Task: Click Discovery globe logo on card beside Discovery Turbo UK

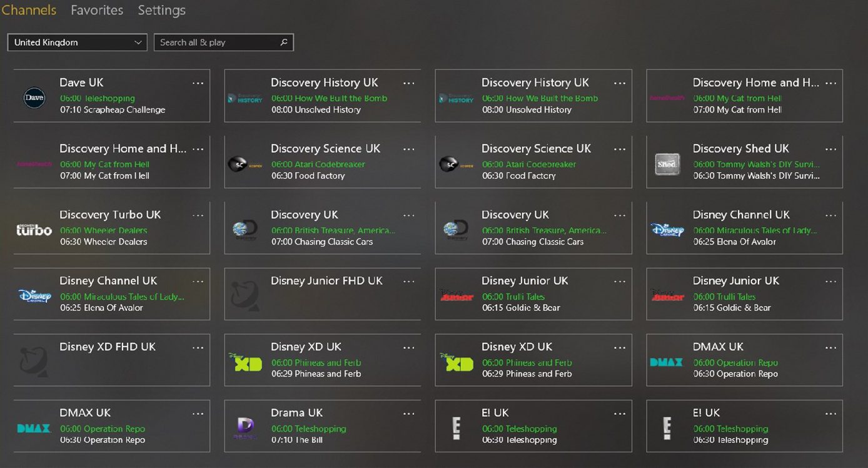Action: tap(245, 231)
